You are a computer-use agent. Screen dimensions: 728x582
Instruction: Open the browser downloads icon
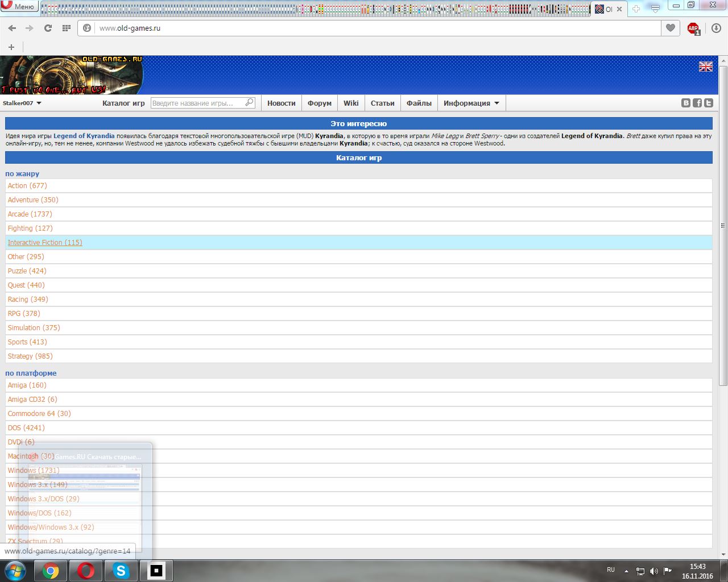[716, 28]
